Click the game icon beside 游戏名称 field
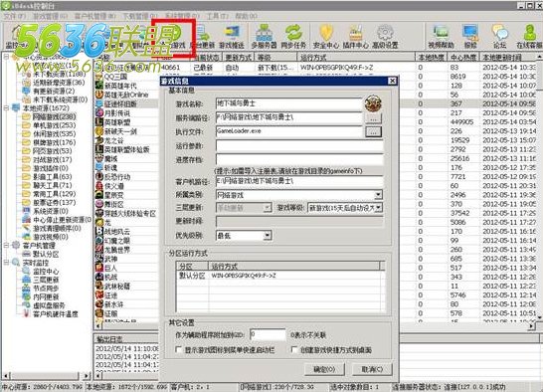The height and width of the screenshot is (392, 543). click(373, 103)
